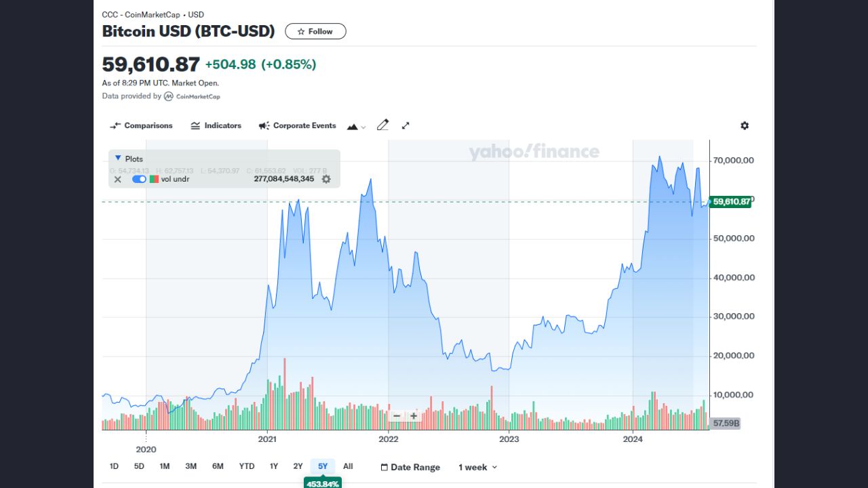
Task: Select the 6M range
Action: click(218, 466)
